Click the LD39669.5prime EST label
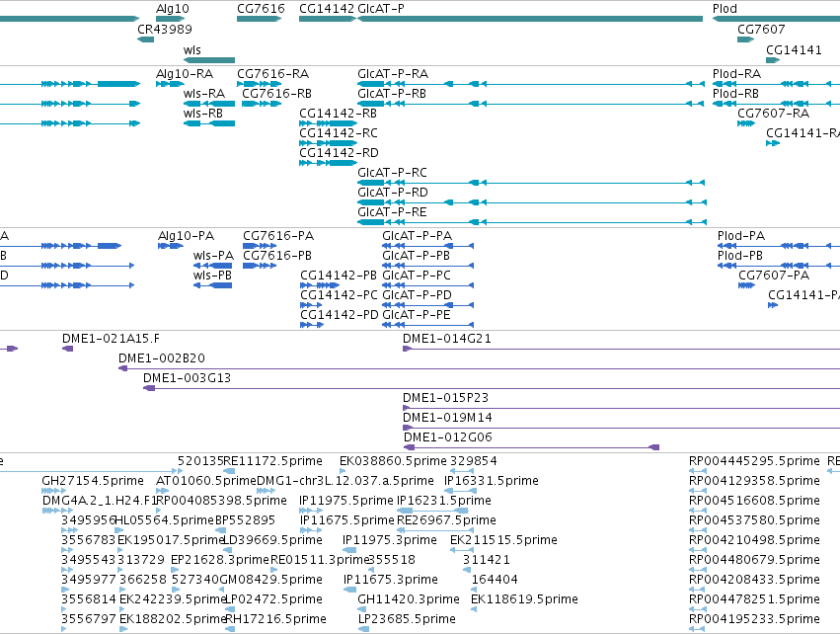This screenshot has height=634, width=840. [x=272, y=540]
